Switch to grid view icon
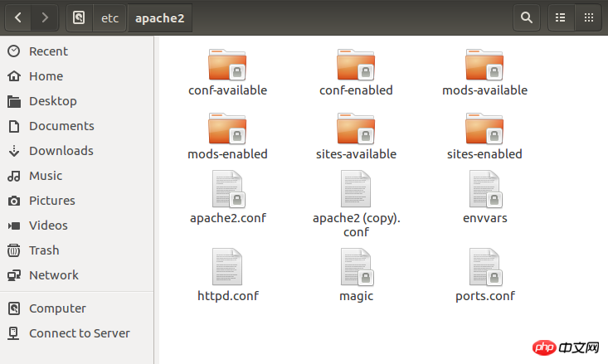 coord(589,18)
